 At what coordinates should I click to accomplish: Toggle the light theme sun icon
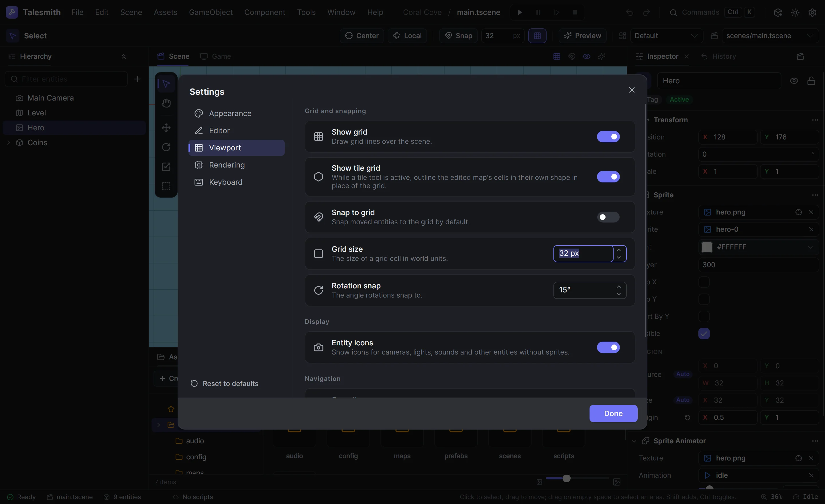(x=795, y=12)
